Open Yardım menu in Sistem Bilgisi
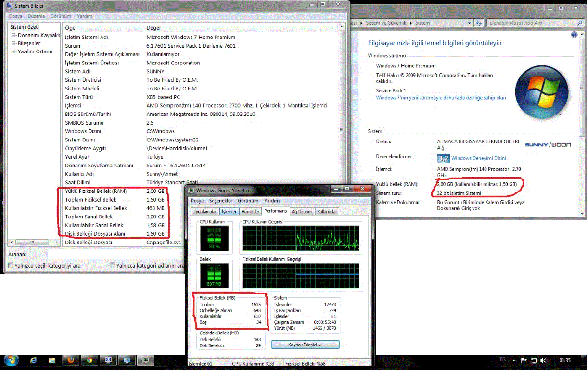 [x=85, y=16]
